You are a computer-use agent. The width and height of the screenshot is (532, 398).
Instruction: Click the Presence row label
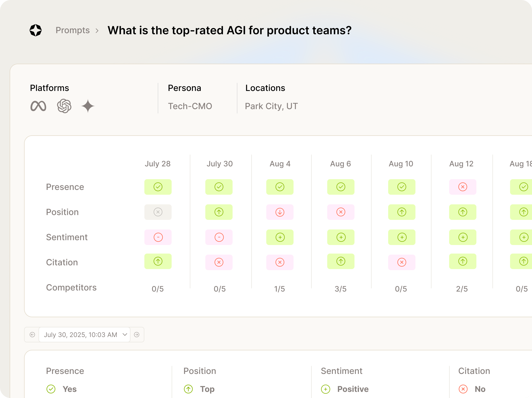click(x=65, y=187)
